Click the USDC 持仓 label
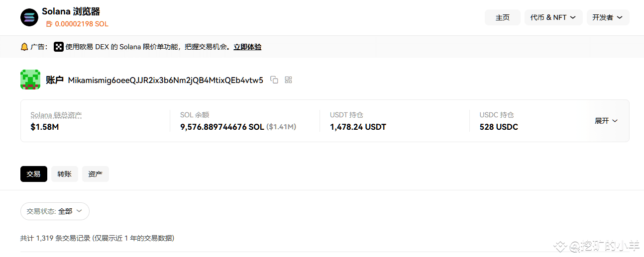 click(497, 115)
